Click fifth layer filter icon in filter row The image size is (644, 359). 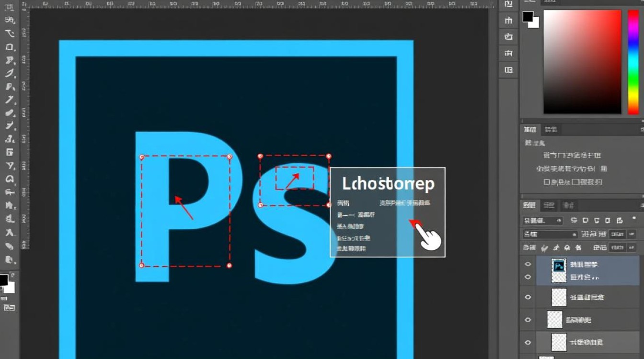(x=620, y=221)
